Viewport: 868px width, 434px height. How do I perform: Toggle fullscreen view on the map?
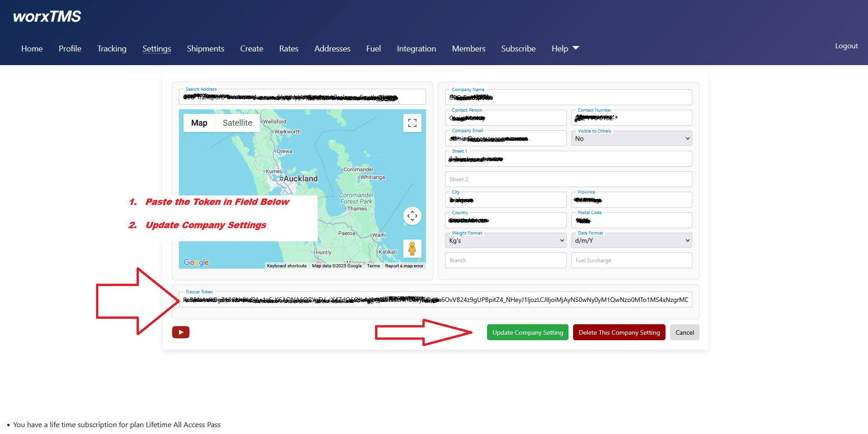[x=412, y=123]
